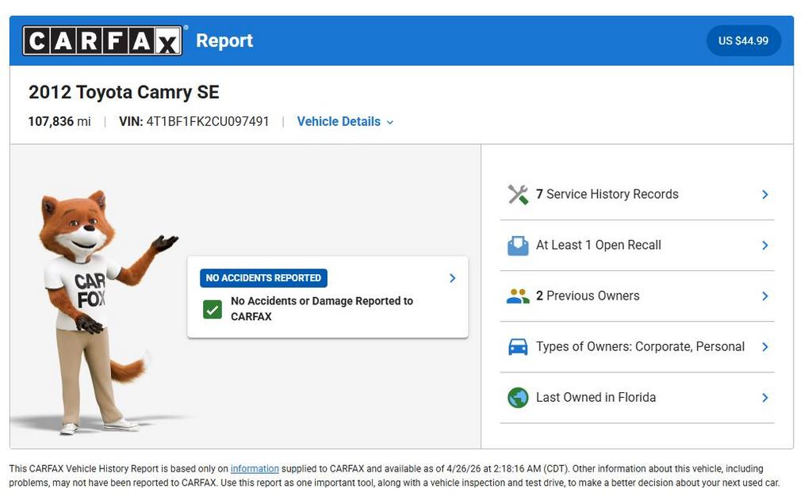Open the chevron for 7 Service History Records
This screenshot has width=812, height=504.
point(765,195)
